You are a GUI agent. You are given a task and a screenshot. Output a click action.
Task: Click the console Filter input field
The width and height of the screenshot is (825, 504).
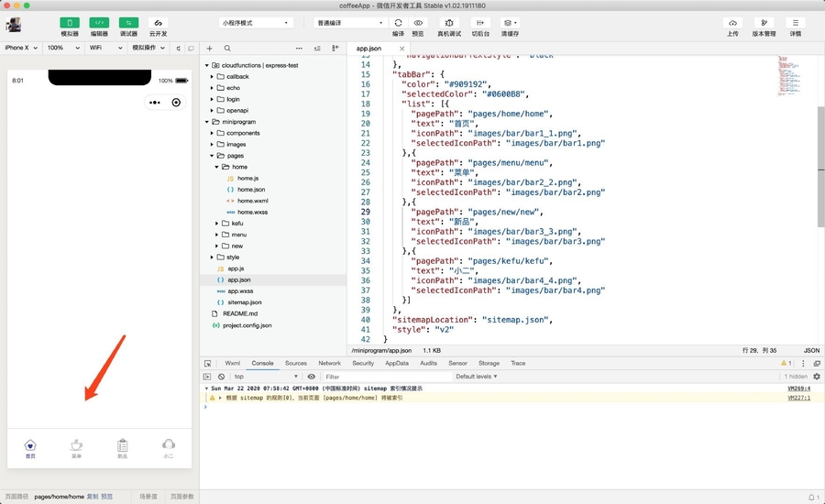click(x=385, y=377)
